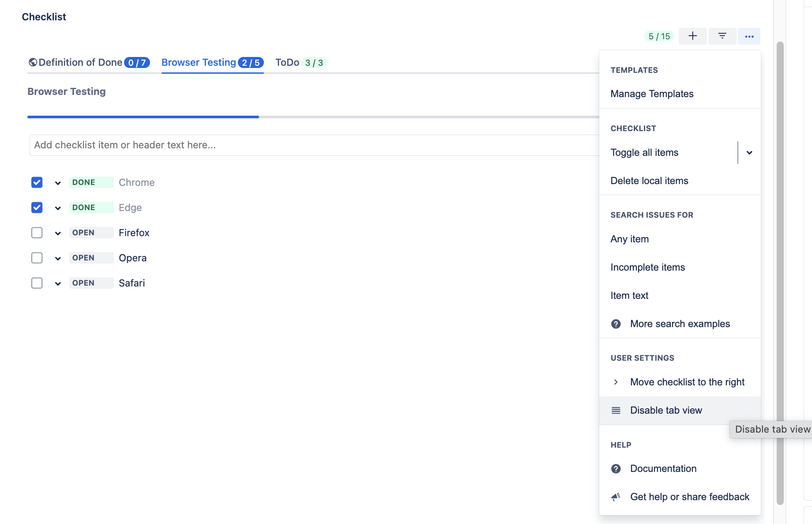Uncheck the Chrome checkbox
Image resolution: width=812 pixels, height=524 pixels.
[37, 182]
